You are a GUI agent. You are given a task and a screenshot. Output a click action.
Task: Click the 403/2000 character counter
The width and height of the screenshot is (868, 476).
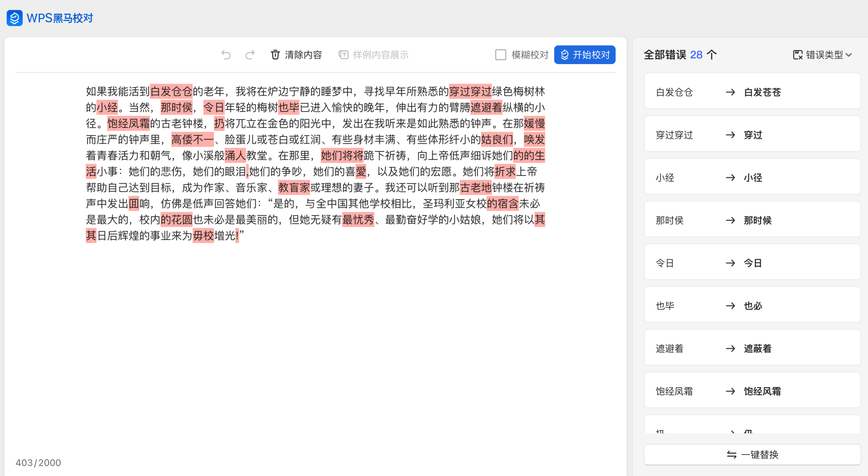tap(38, 463)
